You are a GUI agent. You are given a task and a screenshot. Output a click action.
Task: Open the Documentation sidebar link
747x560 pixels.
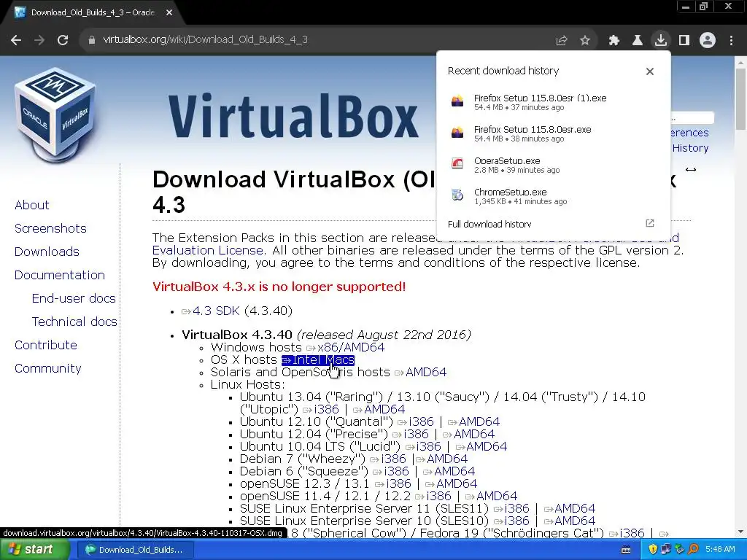tap(60, 275)
